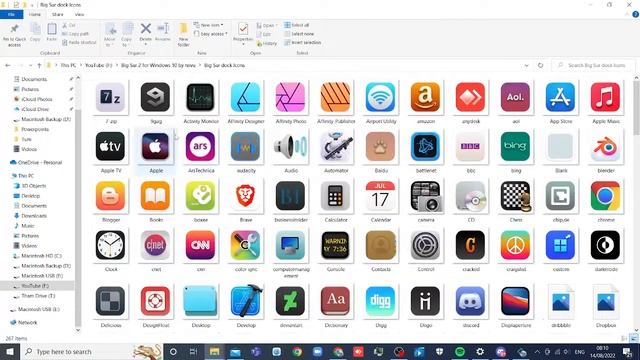Select the 7-zip icon file
Viewport: 640px width, 360px height.
coord(110,102)
